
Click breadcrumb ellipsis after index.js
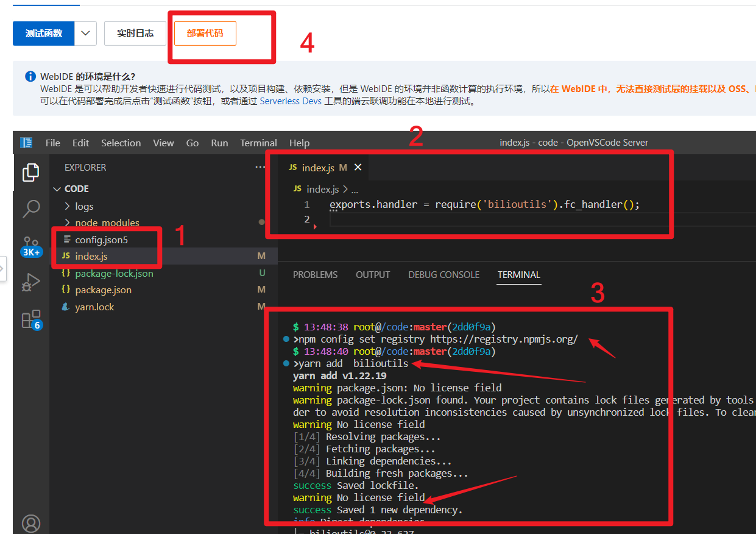355,190
